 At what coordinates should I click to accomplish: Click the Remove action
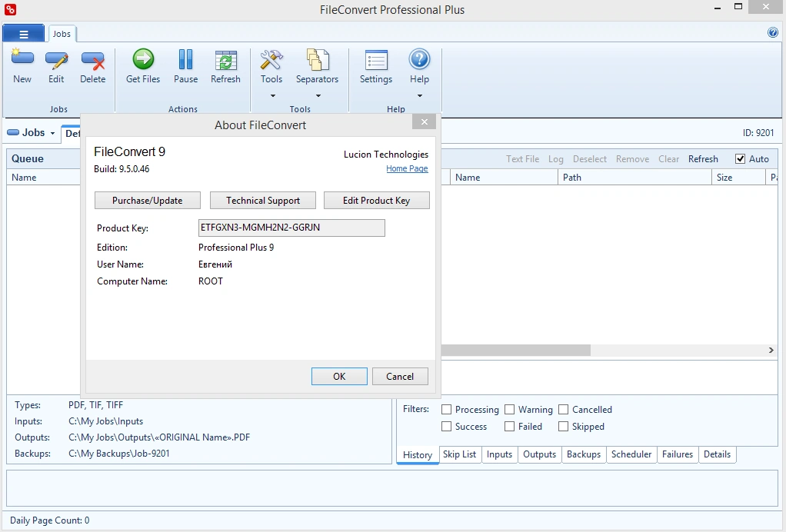point(632,159)
